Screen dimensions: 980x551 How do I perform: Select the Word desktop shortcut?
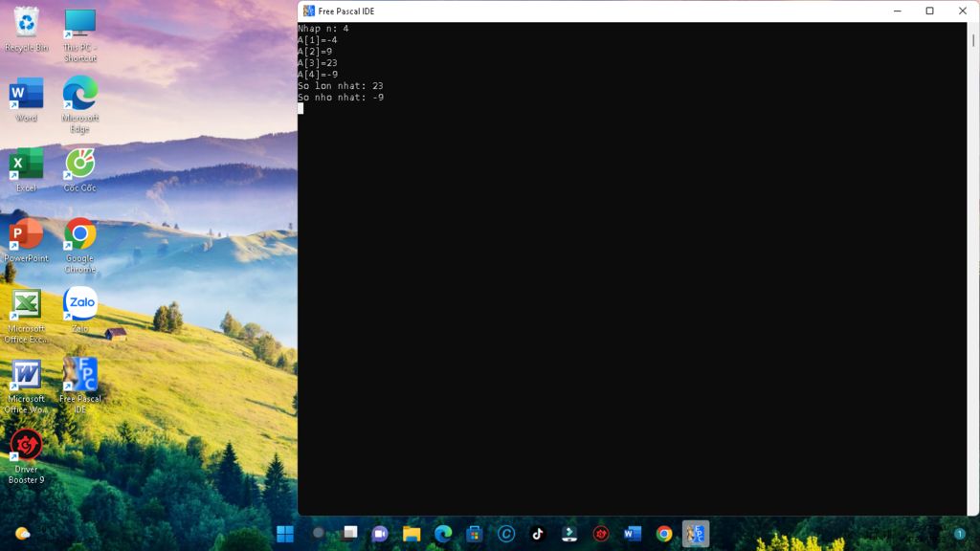[26, 99]
